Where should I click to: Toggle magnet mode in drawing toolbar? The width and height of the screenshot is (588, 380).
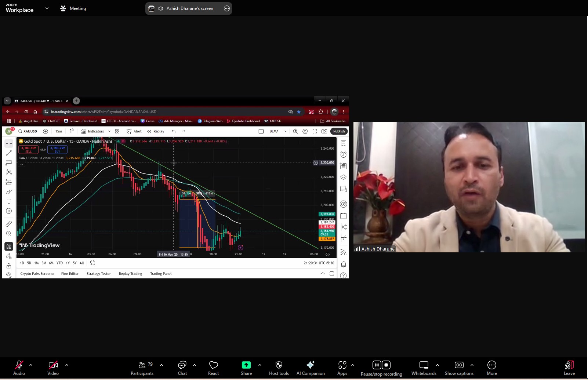[x=9, y=246]
